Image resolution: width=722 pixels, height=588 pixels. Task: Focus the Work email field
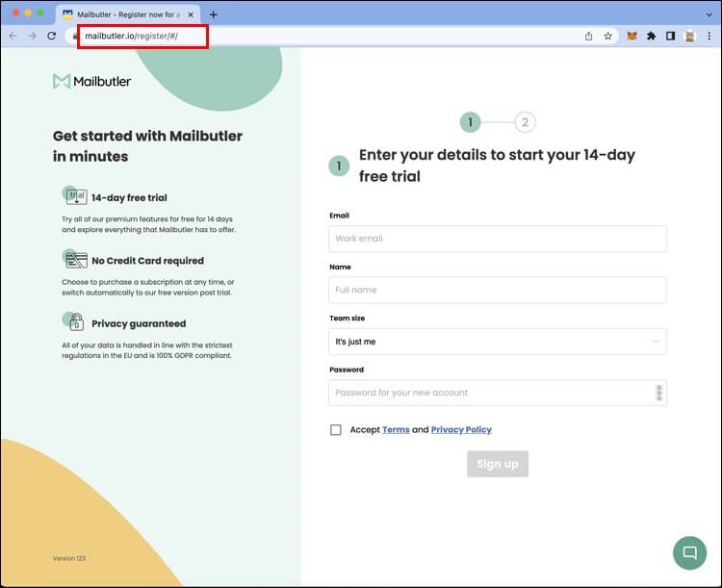point(498,239)
